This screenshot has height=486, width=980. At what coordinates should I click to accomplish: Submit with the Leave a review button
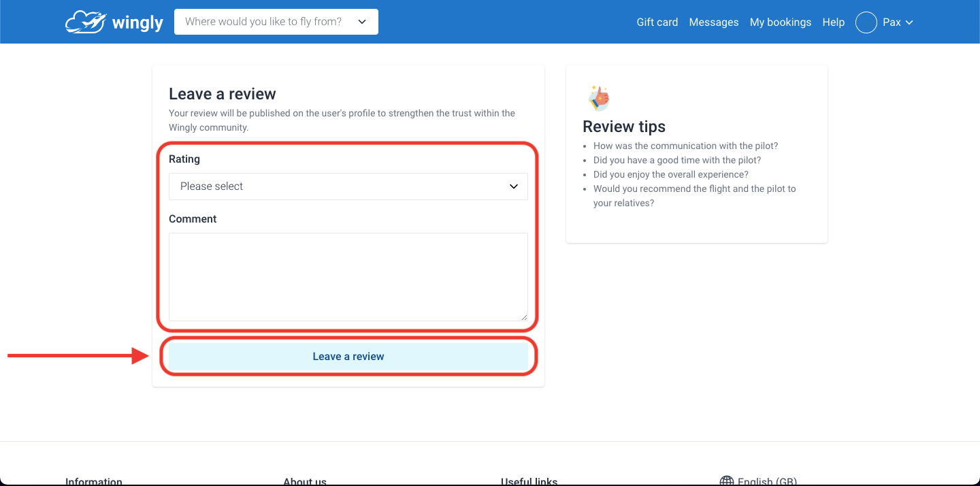click(x=348, y=357)
